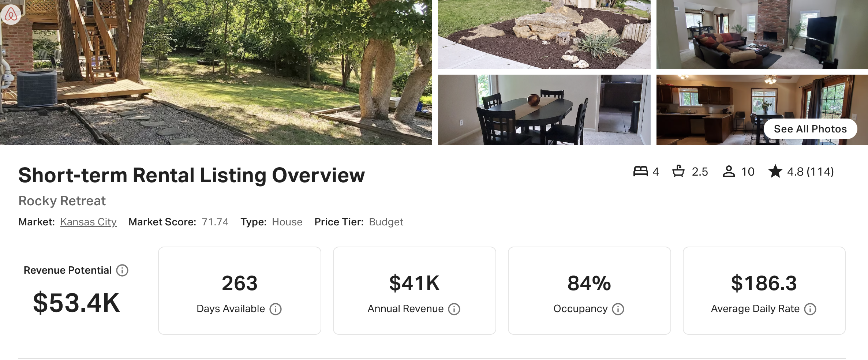This screenshot has height=360, width=868.
Task: Click the rating star icon
Action: 775,172
